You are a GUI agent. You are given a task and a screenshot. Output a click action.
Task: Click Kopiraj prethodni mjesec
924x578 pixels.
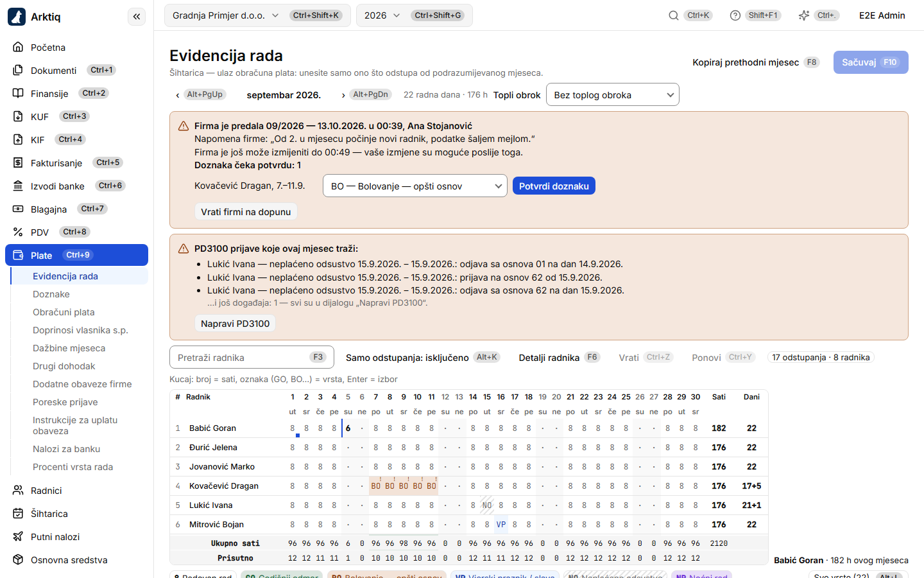coord(756,62)
